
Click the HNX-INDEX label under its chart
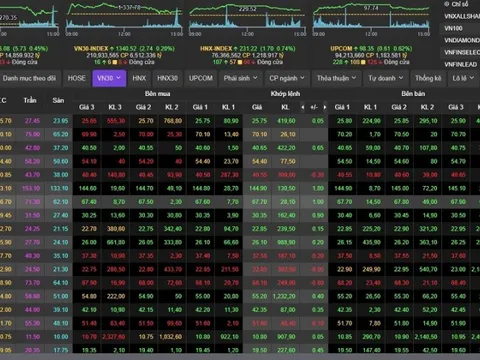(216, 49)
